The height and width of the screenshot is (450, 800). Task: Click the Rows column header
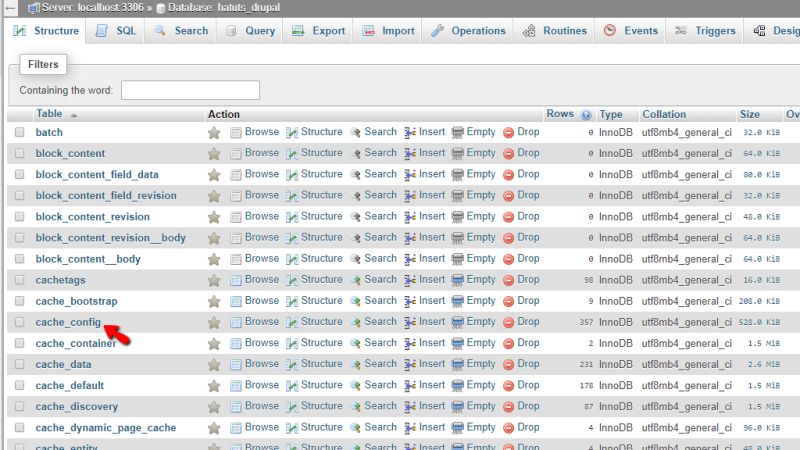coord(560,114)
